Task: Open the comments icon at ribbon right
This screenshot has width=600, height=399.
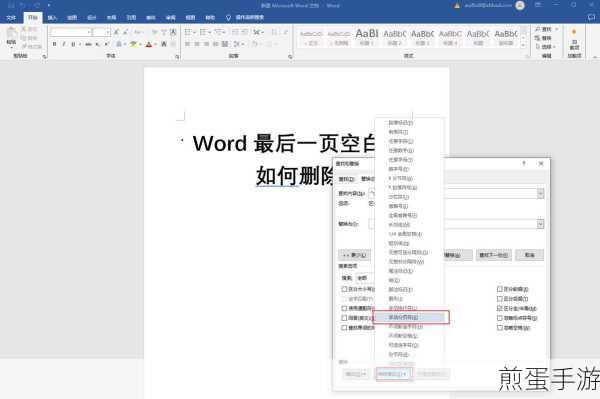Action: (x=592, y=17)
